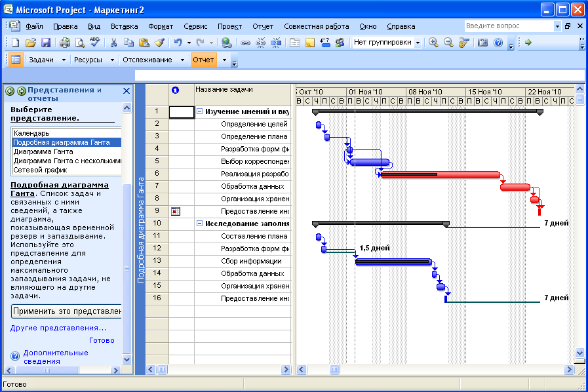Click back arrow in side panel header

(x=10, y=90)
